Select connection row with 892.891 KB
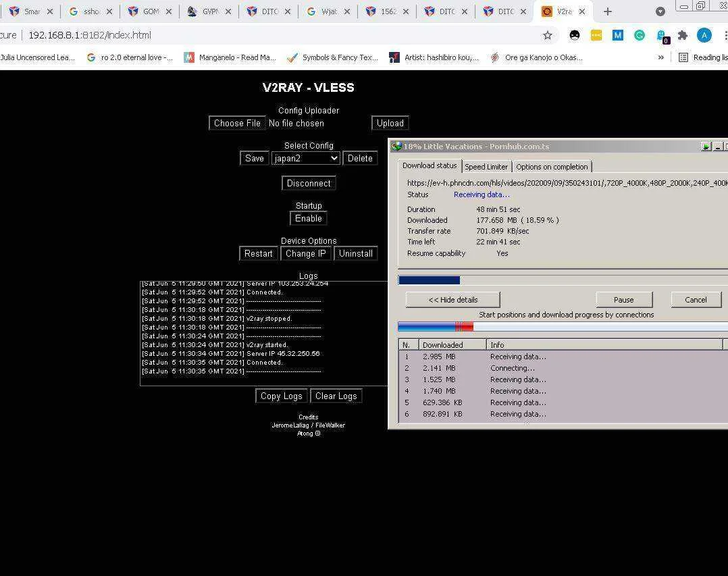 (563, 414)
